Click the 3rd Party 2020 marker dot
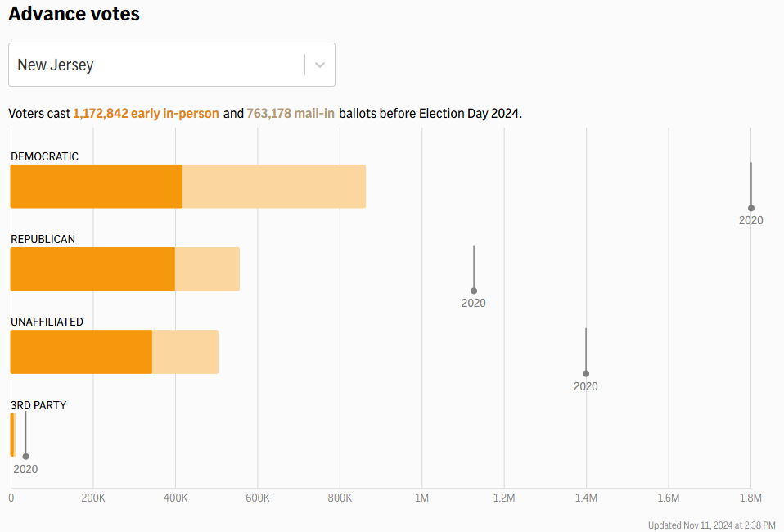The width and height of the screenshot is (784, 532). (x=25, y=457)
